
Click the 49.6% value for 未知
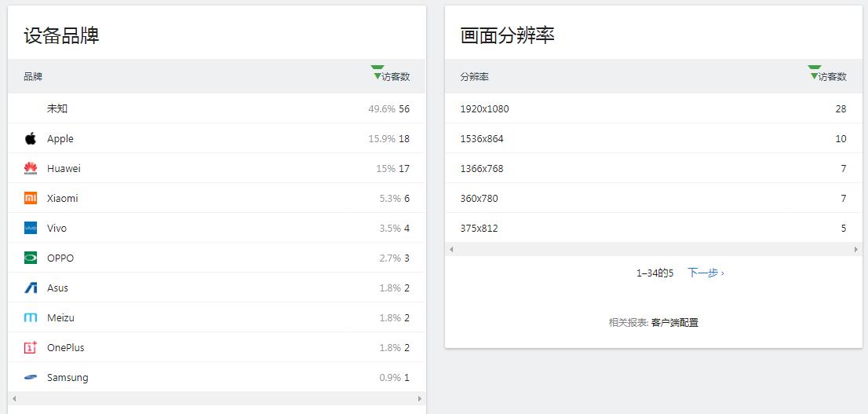(x=382, y=108)
